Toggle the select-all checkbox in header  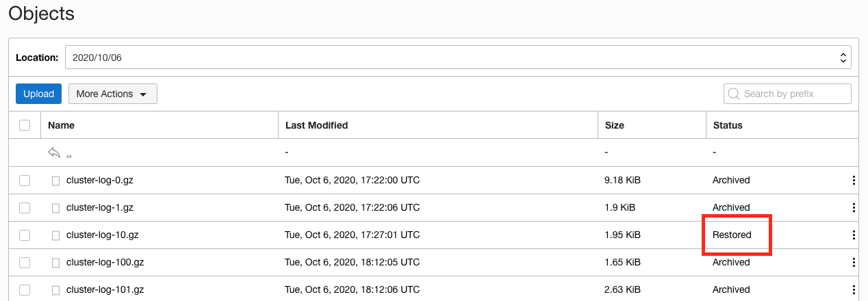coord(25,125)
